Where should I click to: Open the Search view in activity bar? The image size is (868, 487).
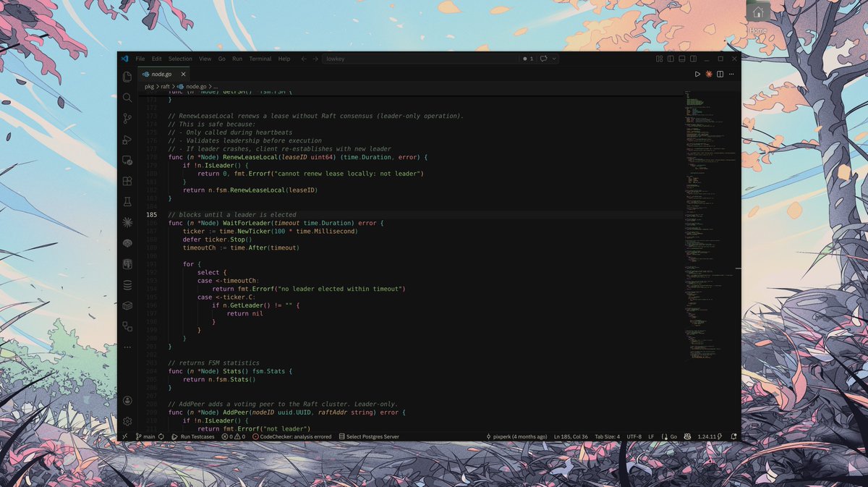click(x=127, y=98)
